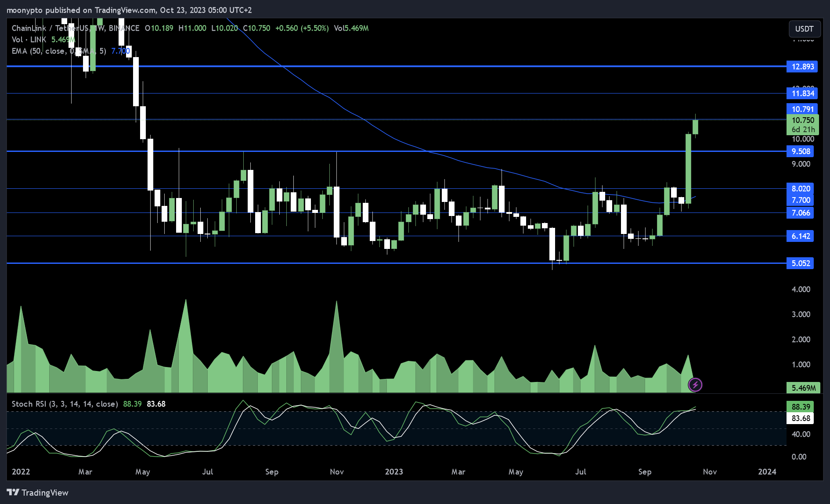Screen dimensions: 830x504
Task: Click the TradingView logo at the bottom
Action: pos(37,493)
